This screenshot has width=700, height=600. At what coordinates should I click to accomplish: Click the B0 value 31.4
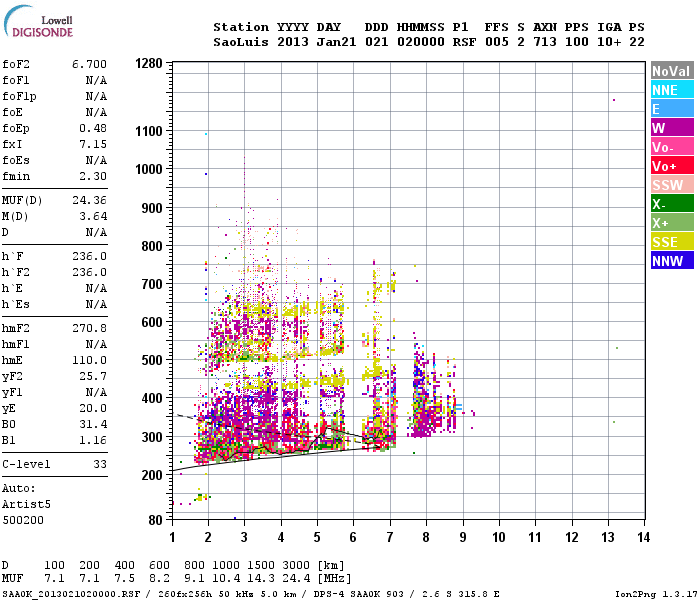[93, 424]
